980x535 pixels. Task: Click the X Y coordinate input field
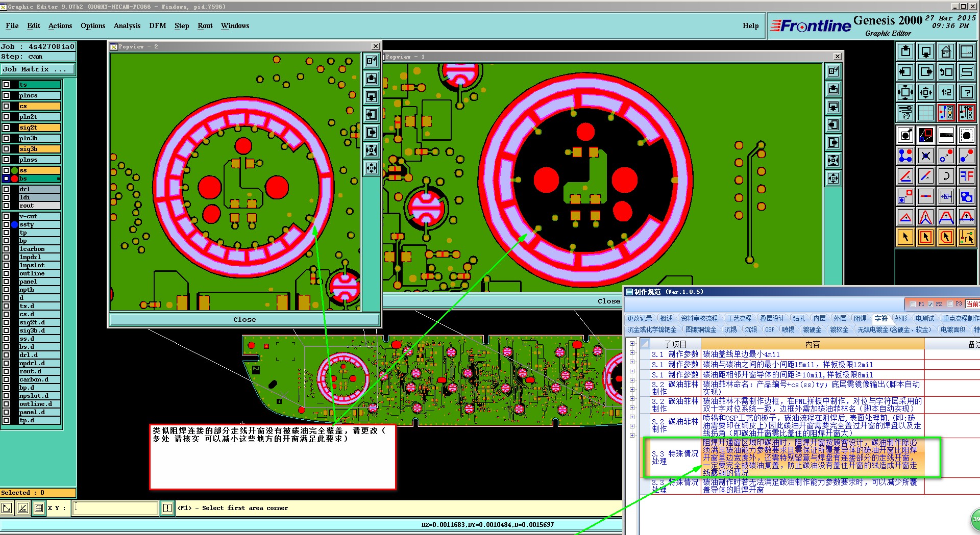115,508
